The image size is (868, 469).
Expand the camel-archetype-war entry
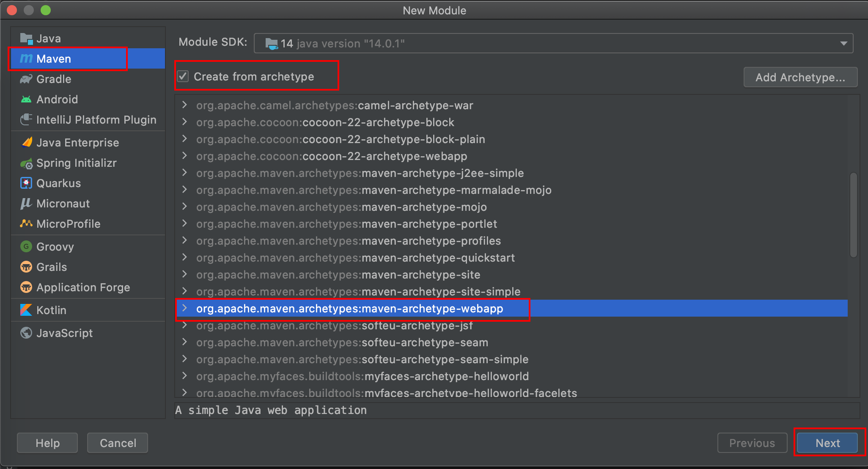pyautogui.click(x=184, y=105)
